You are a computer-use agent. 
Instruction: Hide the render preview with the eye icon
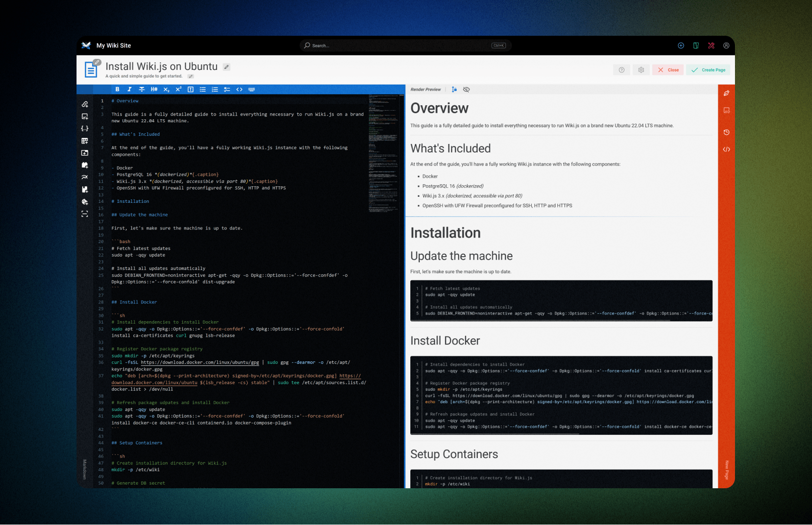point(466,89)
